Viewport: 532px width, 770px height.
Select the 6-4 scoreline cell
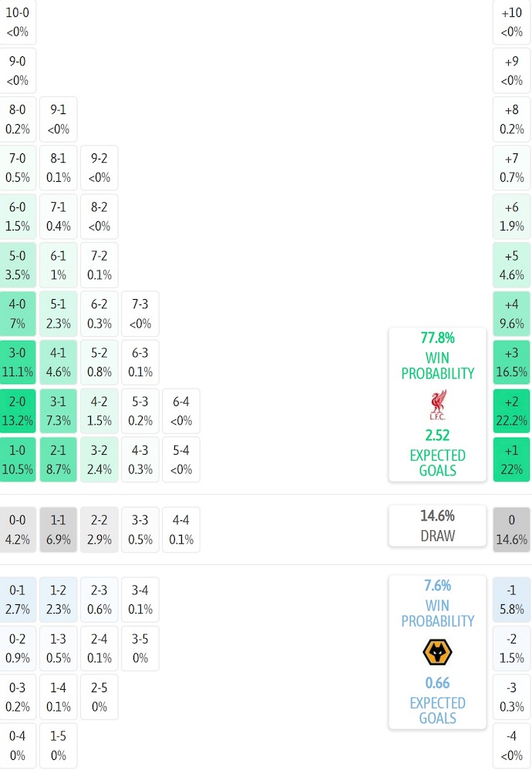[181, 411]
